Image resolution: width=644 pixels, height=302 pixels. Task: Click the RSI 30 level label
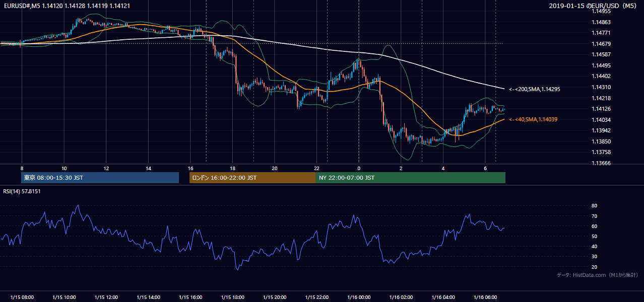(594, 257)
